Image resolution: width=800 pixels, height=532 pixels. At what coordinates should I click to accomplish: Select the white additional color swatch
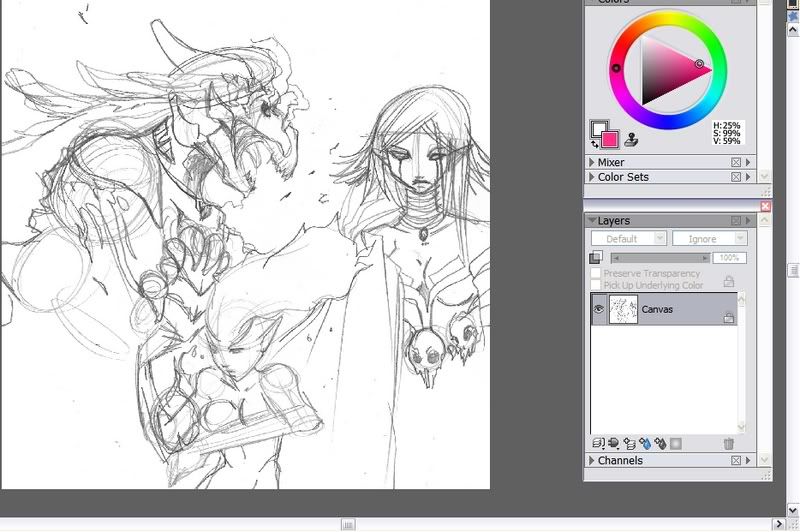click(x=597, y=127)
